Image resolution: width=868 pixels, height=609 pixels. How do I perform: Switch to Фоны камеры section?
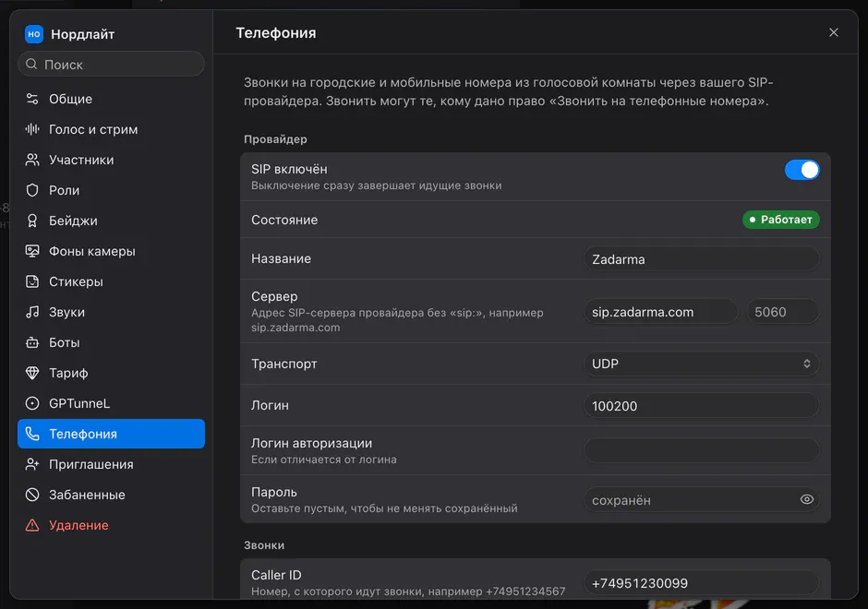(111, 251)
